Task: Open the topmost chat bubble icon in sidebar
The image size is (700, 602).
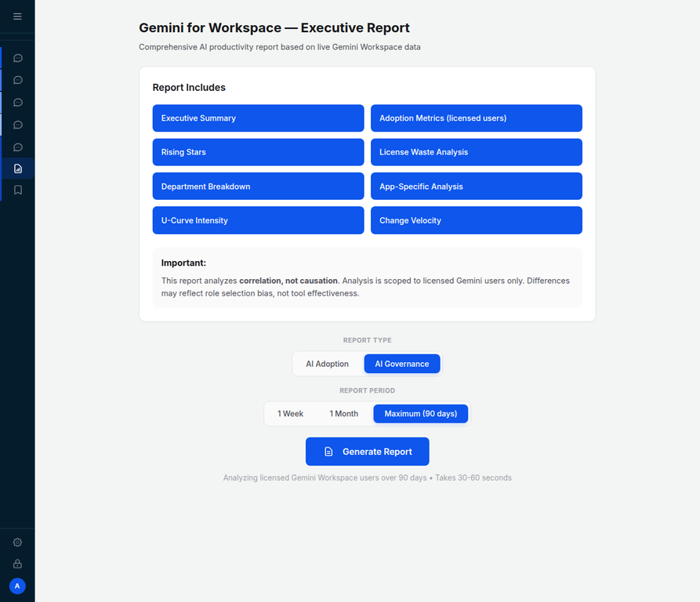Action: 18,58
